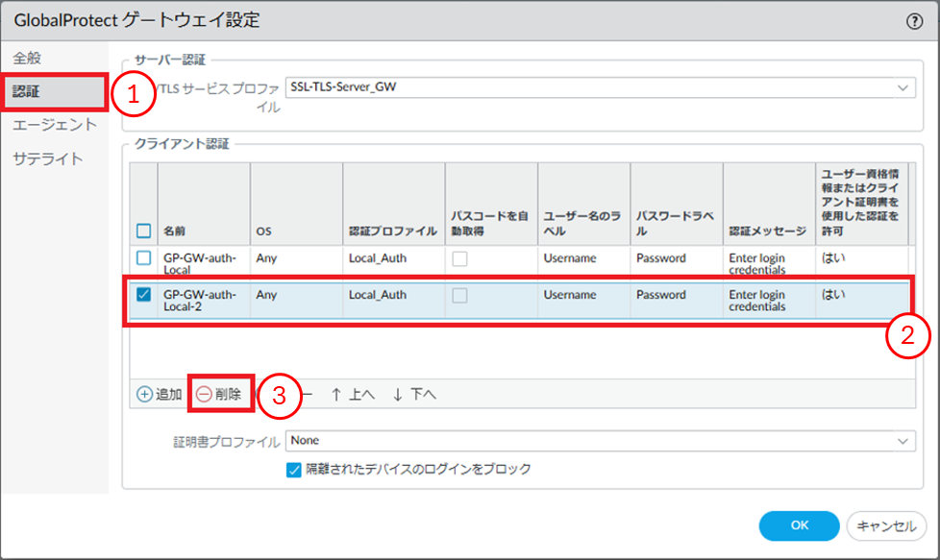Select the 認証 tab
The height and width of the screenshot is (560, 940).
(x=28, y=91)
